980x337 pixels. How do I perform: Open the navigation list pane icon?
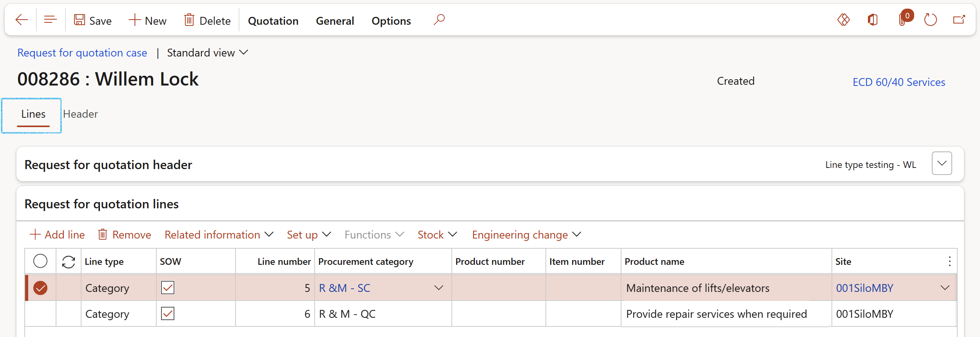point(51,20)
